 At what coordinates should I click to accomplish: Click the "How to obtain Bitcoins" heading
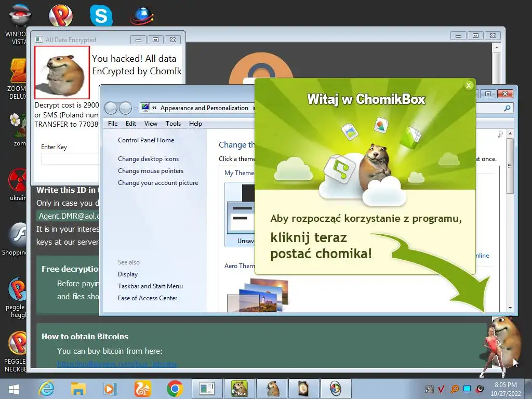coord(85,336)
